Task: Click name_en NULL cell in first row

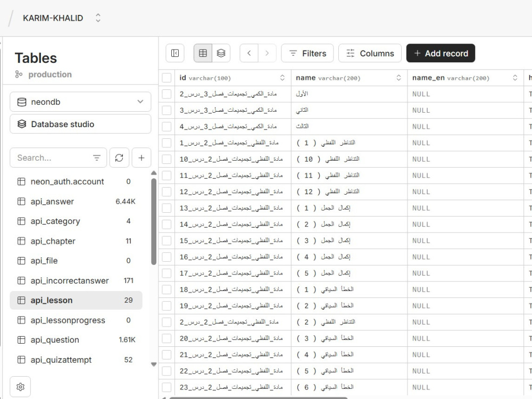Action: (465, 94)
